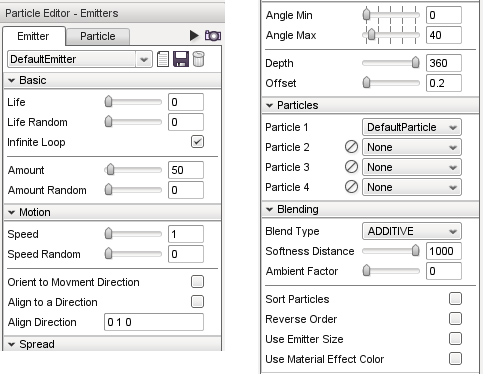Screen dimensions: 499x381
Task: Enable Align to a Direction checkbox
Action: point(197,302)
